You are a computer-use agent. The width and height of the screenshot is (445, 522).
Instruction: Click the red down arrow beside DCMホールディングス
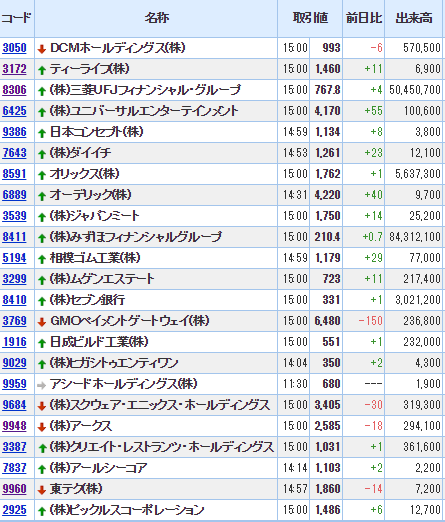[42, 49]
